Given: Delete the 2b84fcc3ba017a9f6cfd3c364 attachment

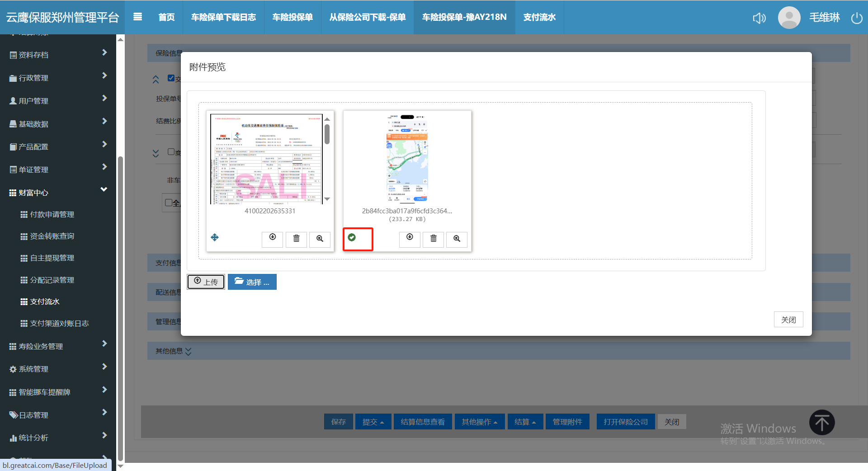Looking at the screenshot, I should point(434,239).
